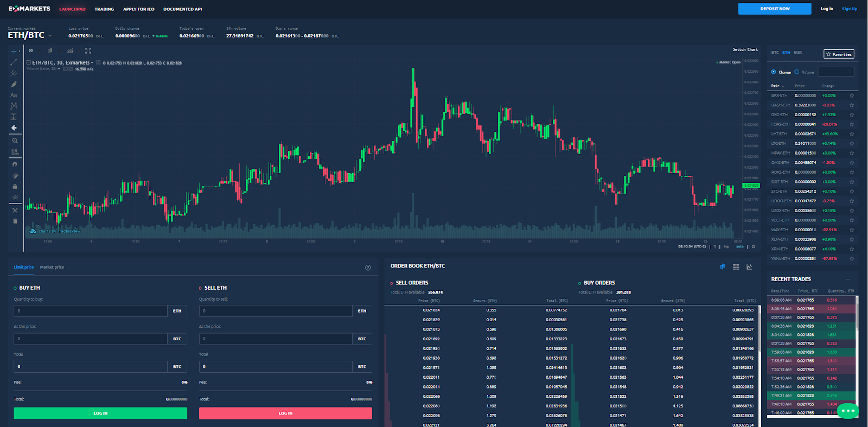Click the zoom in magnifier tool
This screenshot has height=427, width=868.
15,141
